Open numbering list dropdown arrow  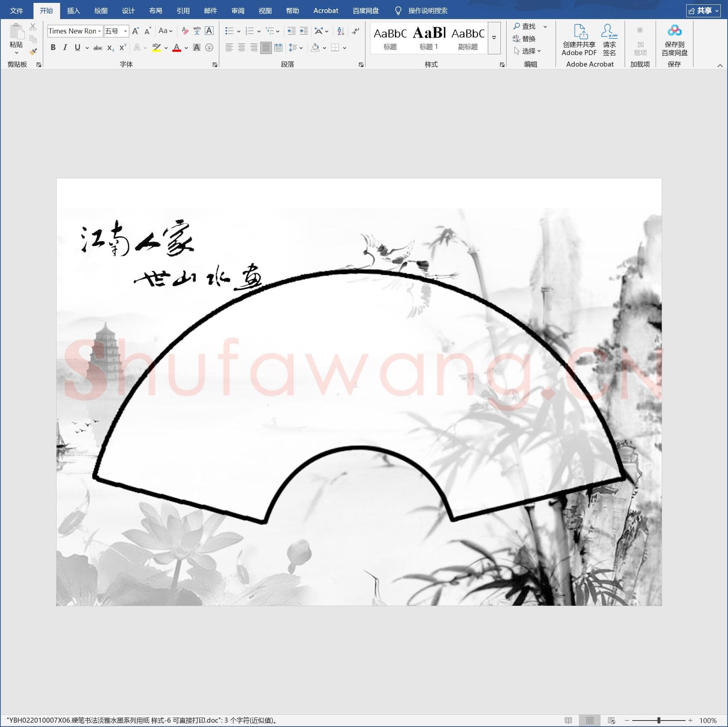point(259,31)
